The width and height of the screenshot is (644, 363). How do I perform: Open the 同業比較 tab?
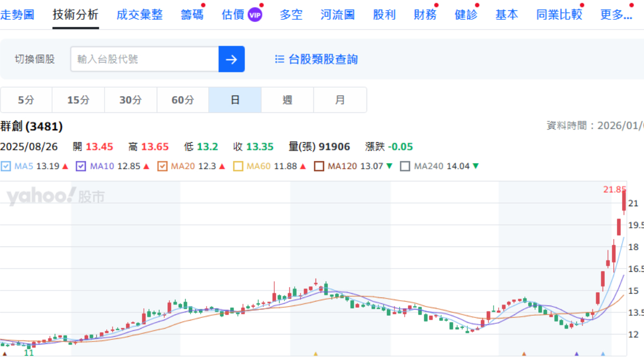coord(559,14)
